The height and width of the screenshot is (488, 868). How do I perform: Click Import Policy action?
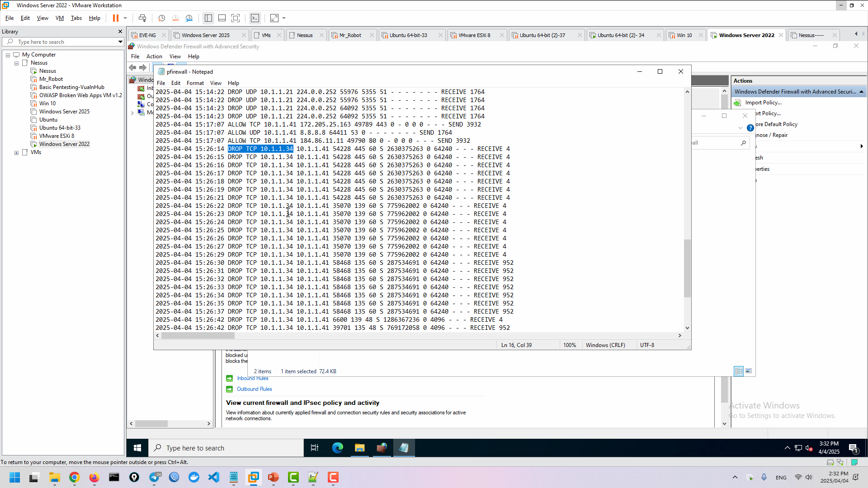click(x=763, y=103)
